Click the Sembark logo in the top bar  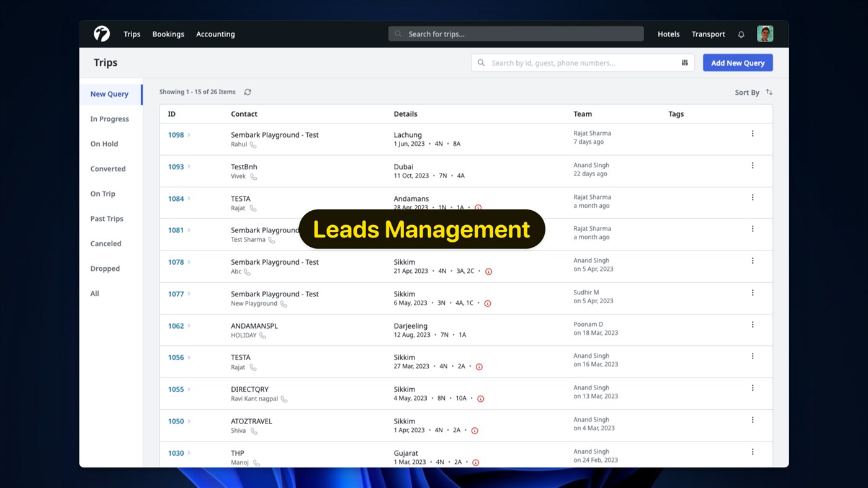[x=102, y=33]
